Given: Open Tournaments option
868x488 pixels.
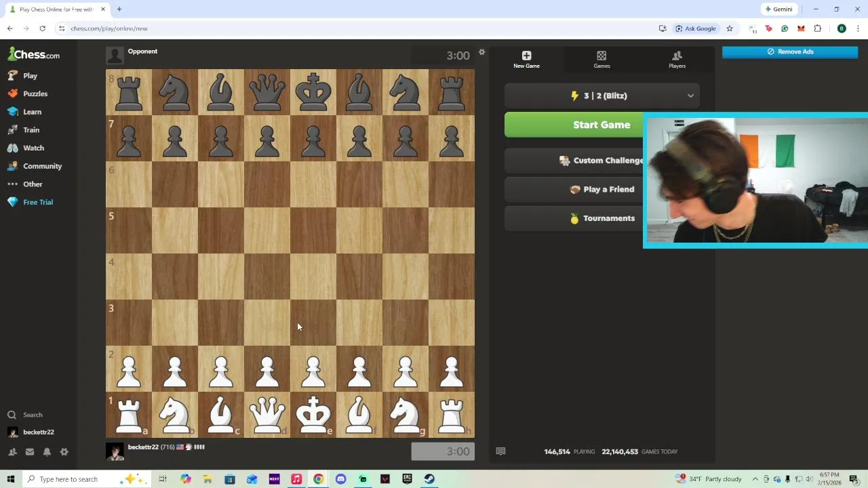Looking at the screenshot, I should (x=601, y=218).
